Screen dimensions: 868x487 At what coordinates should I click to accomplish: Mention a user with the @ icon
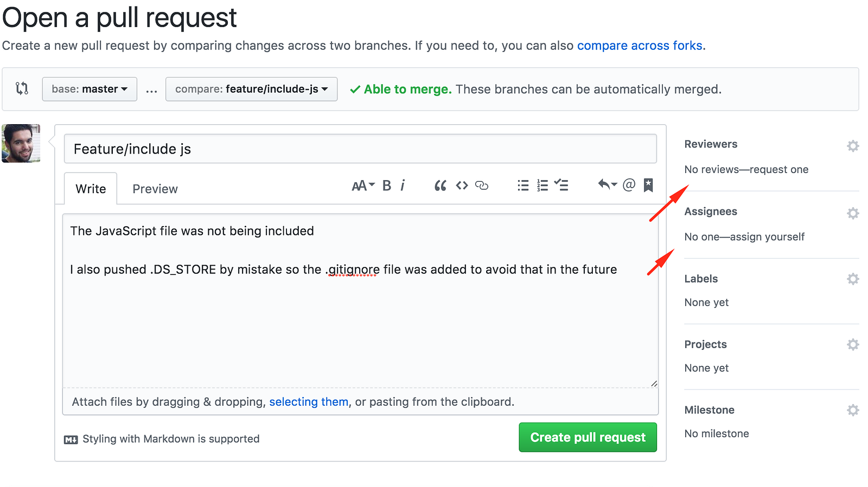pyautogui.click(x=629, y=185)
